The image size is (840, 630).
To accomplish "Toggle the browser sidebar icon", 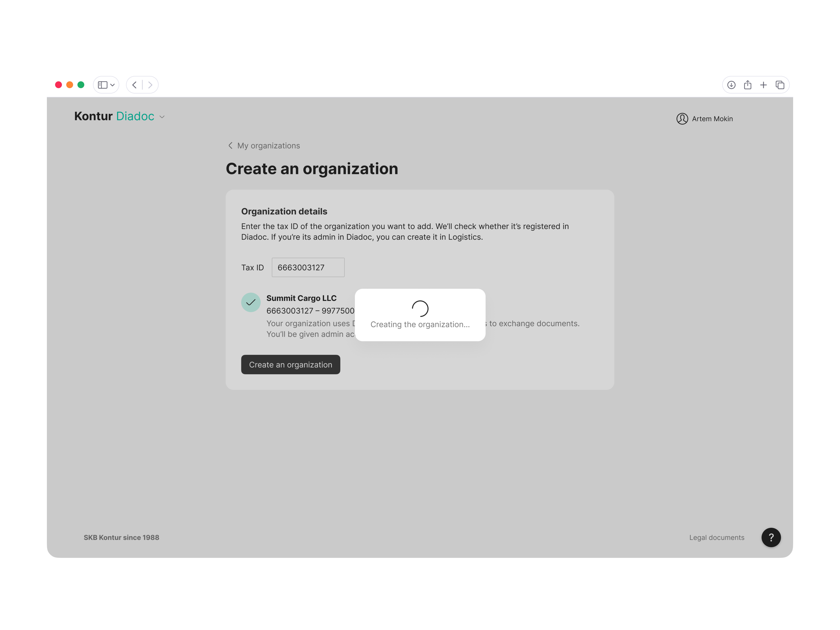I will click(103, 85).
